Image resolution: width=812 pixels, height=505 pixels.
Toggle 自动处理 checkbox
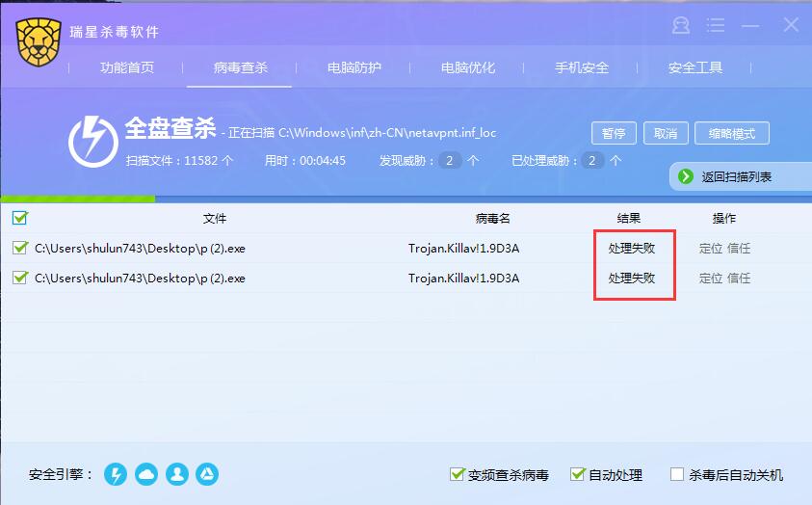point(577,474)
